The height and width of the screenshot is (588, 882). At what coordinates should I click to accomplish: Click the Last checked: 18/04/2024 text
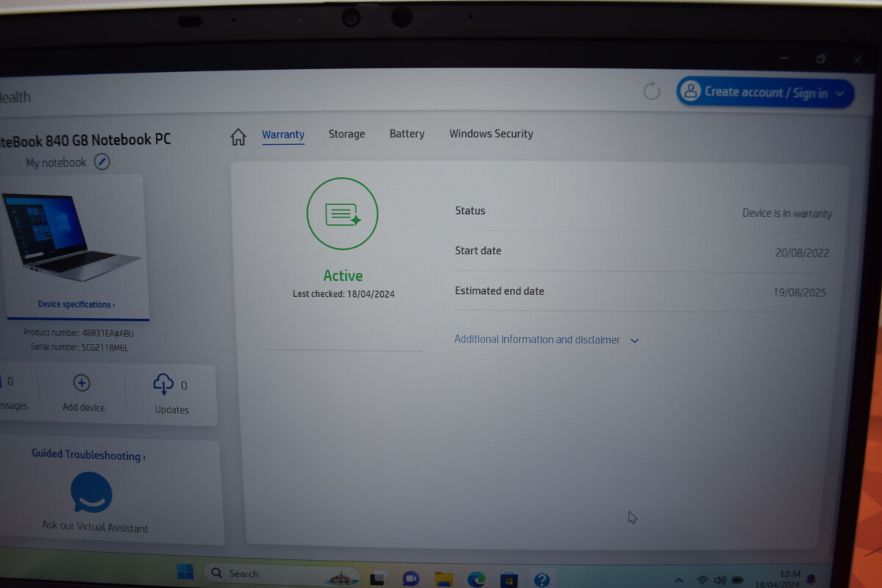point(343,294)
